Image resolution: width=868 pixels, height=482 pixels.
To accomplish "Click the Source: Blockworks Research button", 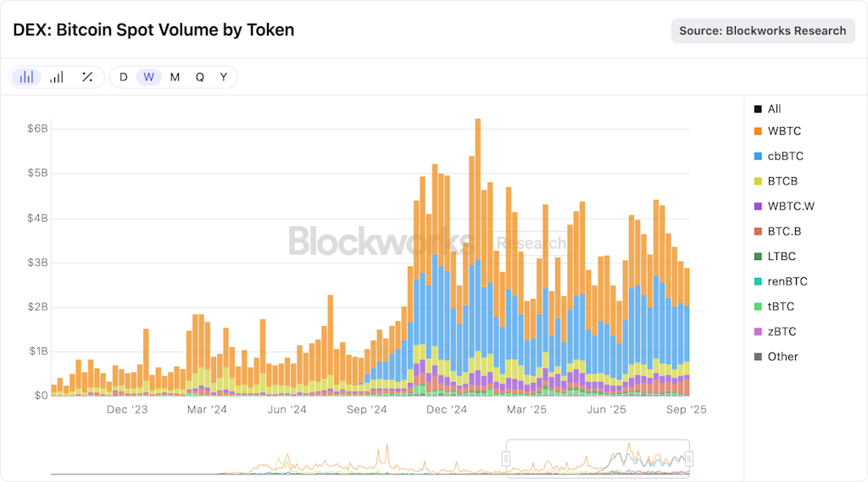I will tap(763, 31).
